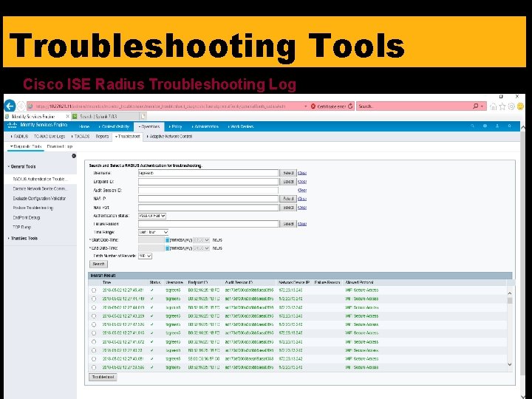Open the Reports tab
This screenshot has height=399, width=532.
102,137
